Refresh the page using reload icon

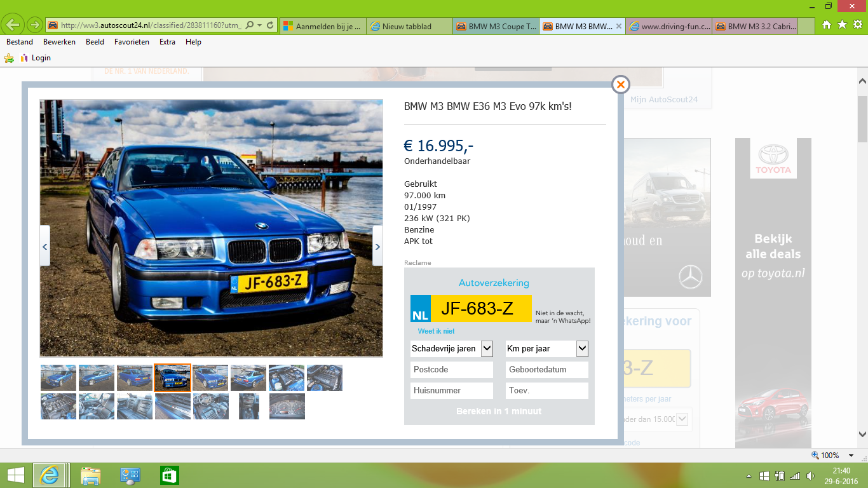click(270, 25)
